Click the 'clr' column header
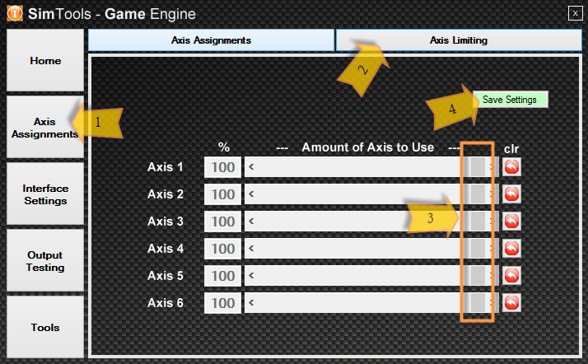This screenshot has height=364, width=588. (511, 149)
